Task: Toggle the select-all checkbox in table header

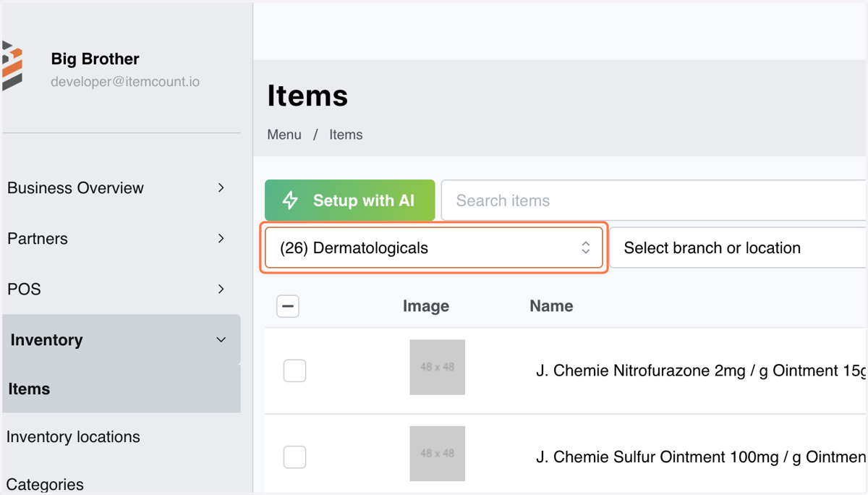Action: tap(288, 306)
